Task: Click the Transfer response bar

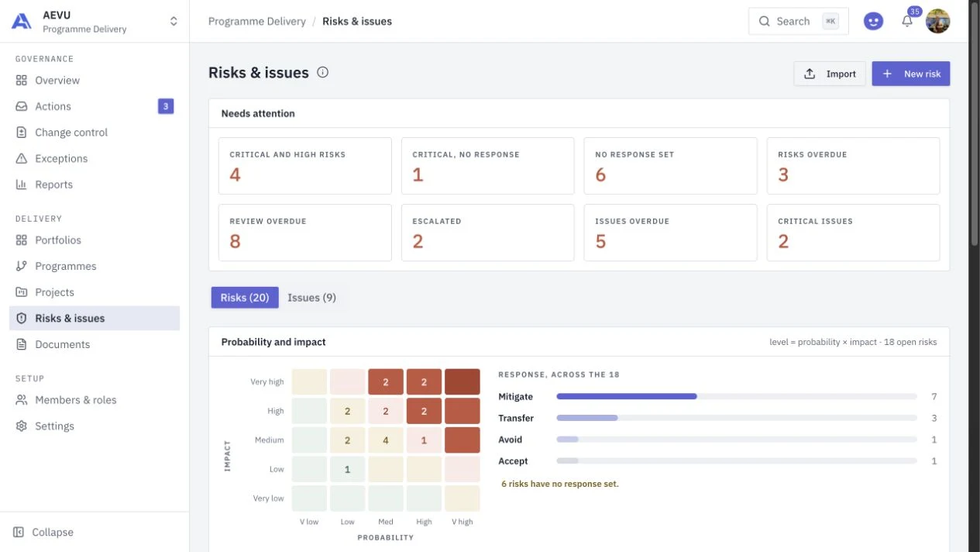Action: [737, 418]
